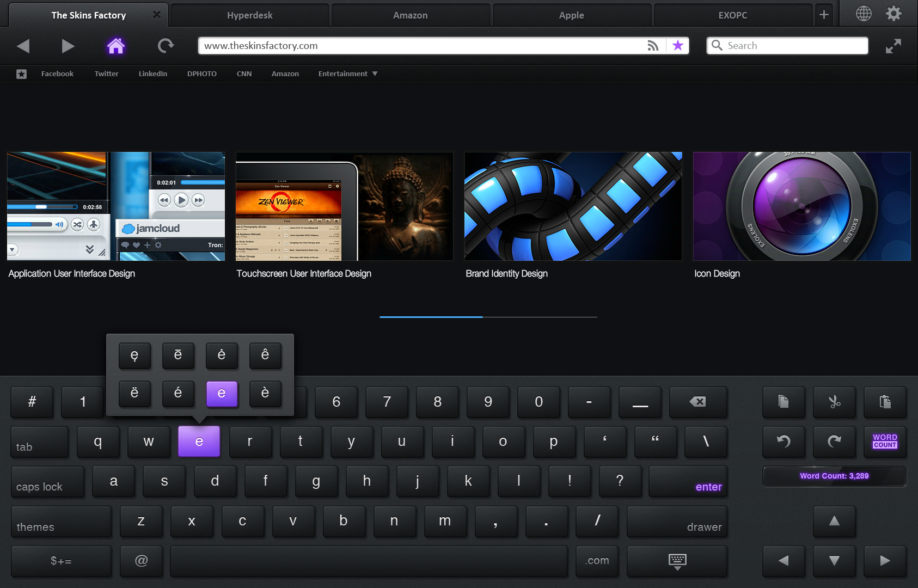Tap the space bar
Viewport: 918px width, 588px height.
pyautogui.click(x=369, y=561)
